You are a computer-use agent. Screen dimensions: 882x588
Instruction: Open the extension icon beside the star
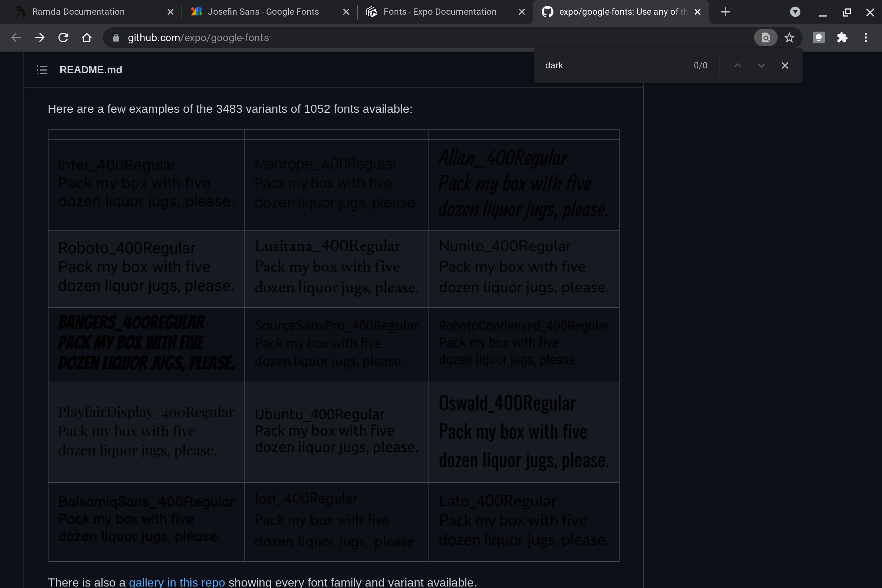click(819, 37)
